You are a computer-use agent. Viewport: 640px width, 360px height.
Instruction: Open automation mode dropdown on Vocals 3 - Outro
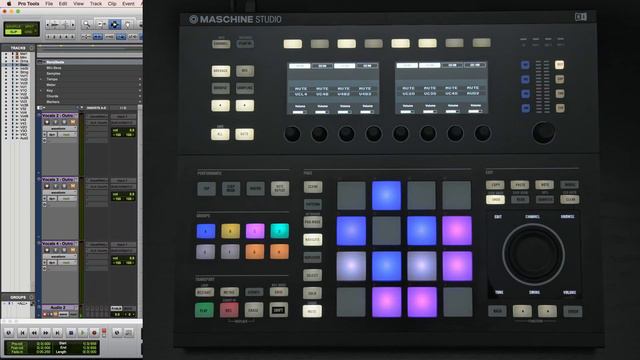point(67,198)
